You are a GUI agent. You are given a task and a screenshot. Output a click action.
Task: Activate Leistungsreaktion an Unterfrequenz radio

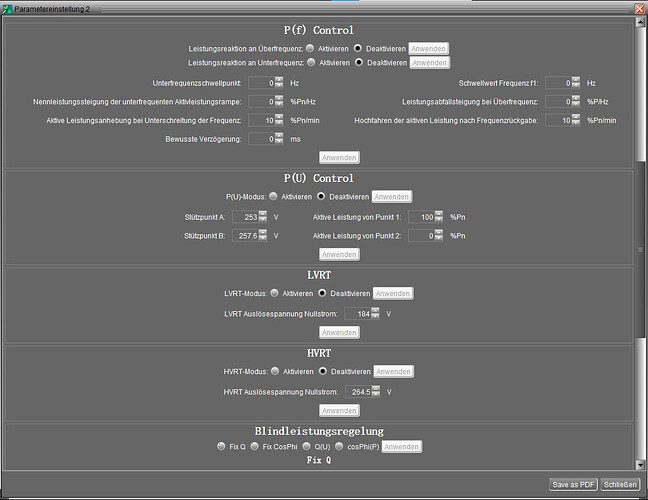click(311, 62)
